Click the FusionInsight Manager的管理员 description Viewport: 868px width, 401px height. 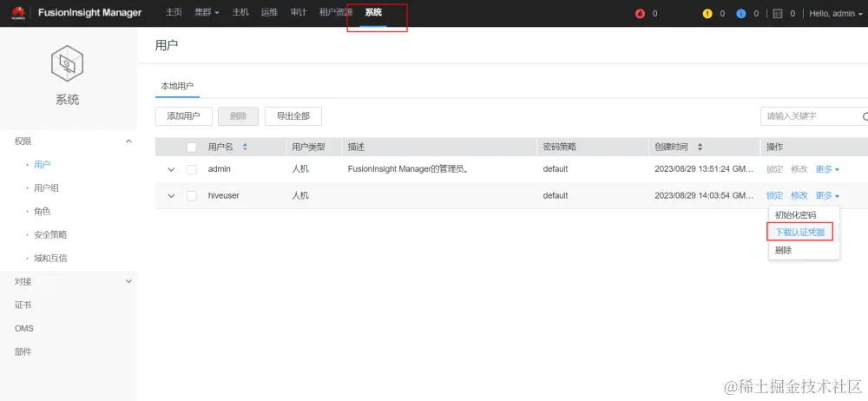(409, 169)
